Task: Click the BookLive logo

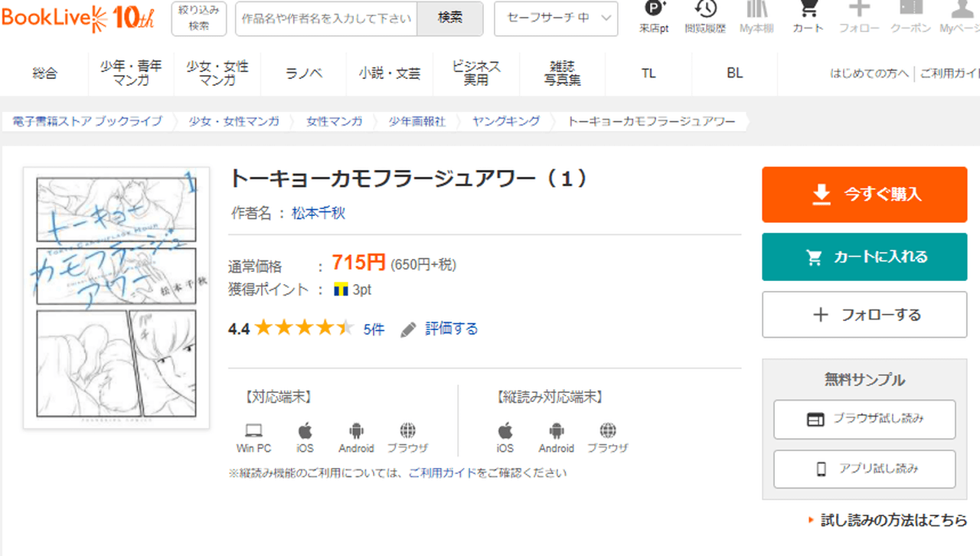Action: pyautogui.click(x=78, y=18)
